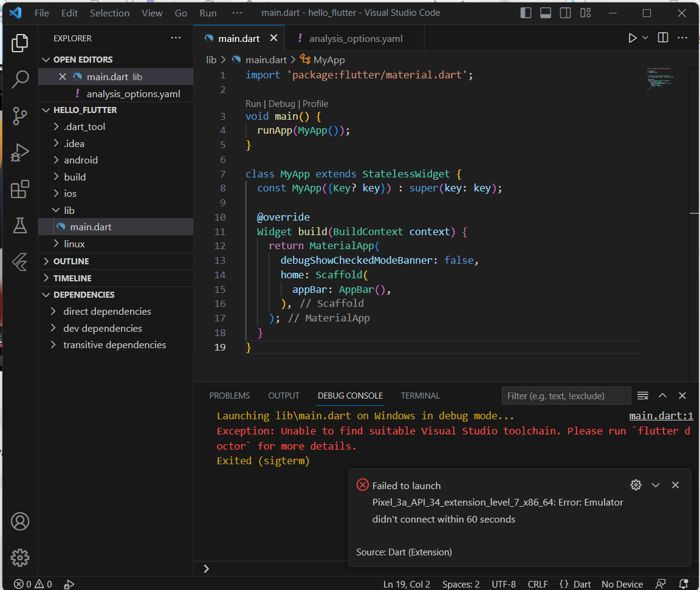Close the main.dart editor tab
Viewport: 700px width, 590px height.
click(273, 38)
